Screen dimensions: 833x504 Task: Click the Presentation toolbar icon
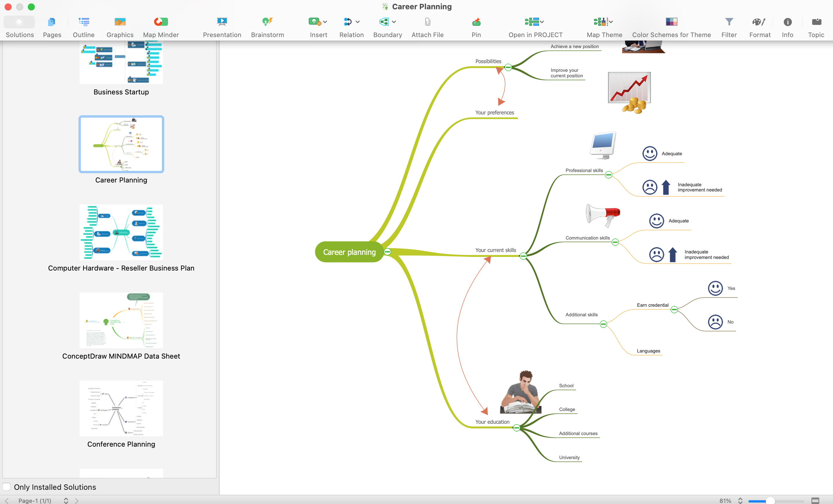(x=222, y=22)
